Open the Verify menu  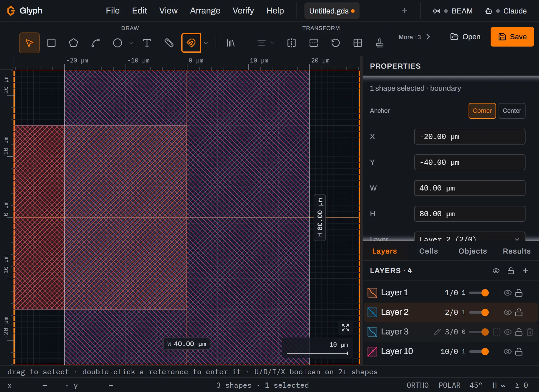(x=243, y=11)
